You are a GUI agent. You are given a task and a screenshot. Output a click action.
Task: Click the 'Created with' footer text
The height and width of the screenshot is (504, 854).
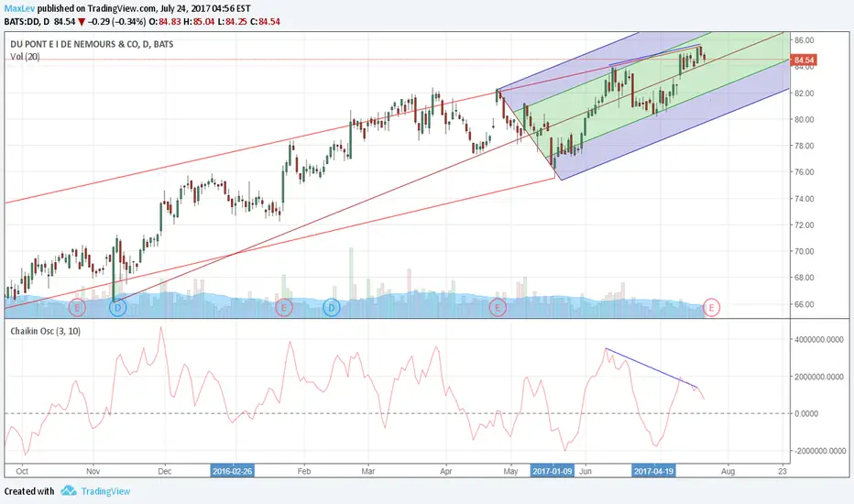29,491
